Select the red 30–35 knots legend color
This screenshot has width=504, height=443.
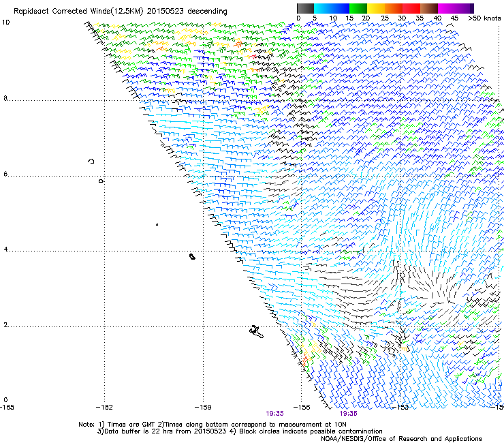411,8
